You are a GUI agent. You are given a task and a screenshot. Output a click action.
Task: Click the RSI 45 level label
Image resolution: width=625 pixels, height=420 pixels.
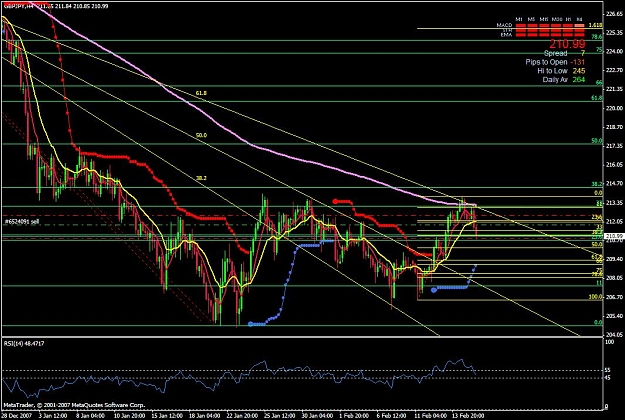[x=607, y=378]
